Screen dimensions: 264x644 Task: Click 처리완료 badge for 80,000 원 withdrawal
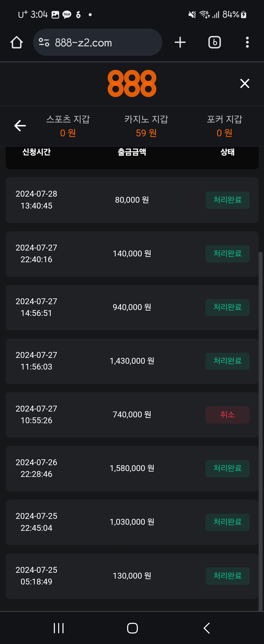tap(227, 200)
